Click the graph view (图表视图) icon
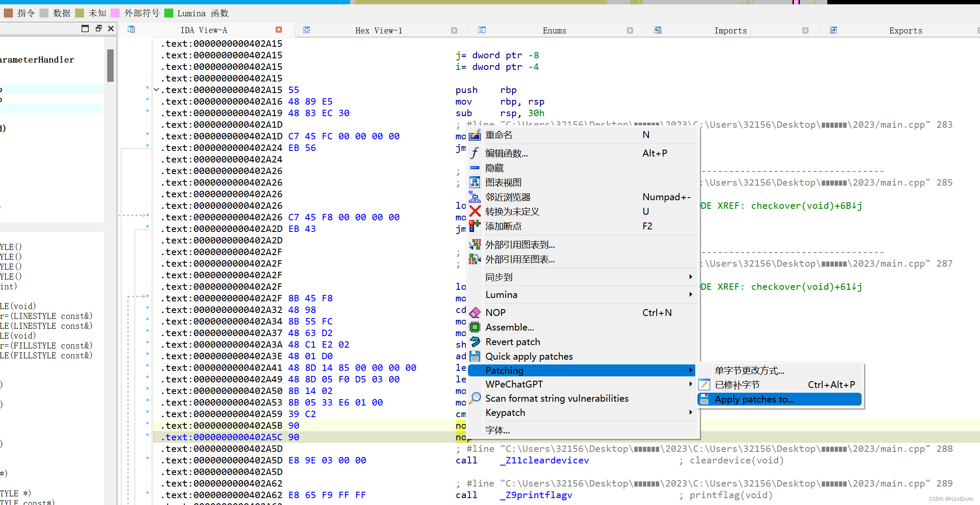 click(x=475, y=183)
